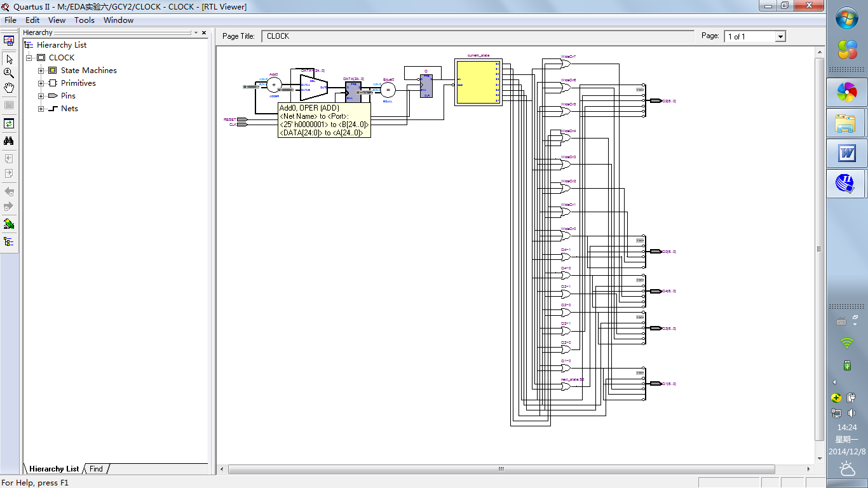
Task: Click the Wi-Fi signal tray icon
Action: (x=847, y=343)
